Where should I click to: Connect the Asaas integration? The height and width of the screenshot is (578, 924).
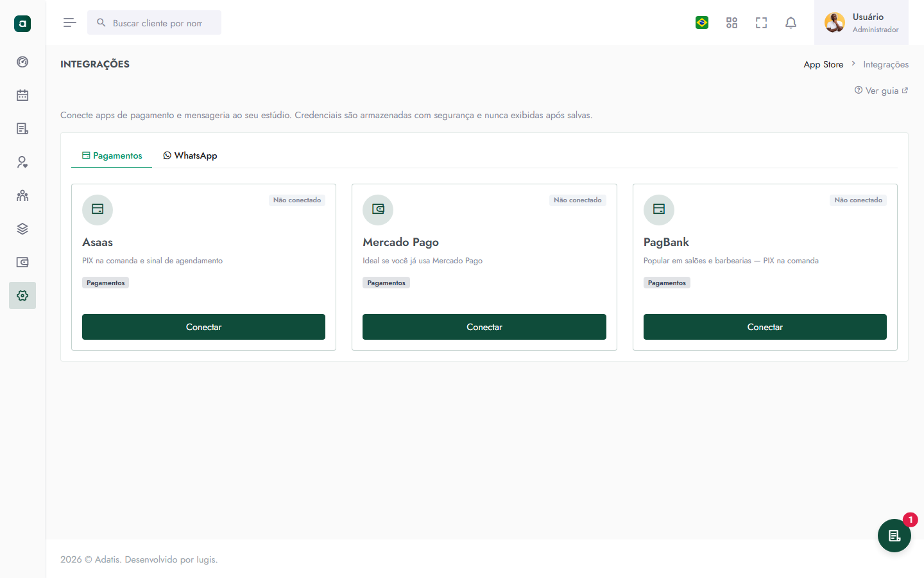[203, 327]
